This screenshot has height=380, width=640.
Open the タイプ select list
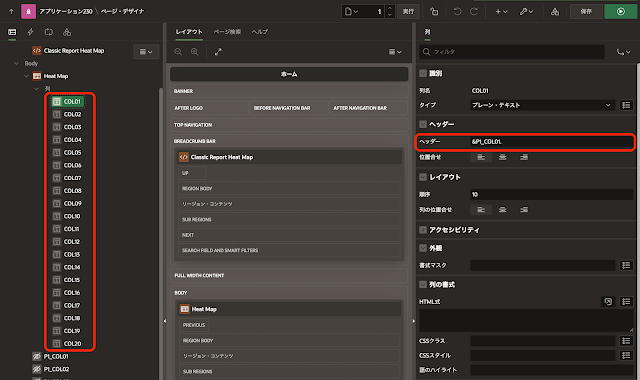coord(542,105)
